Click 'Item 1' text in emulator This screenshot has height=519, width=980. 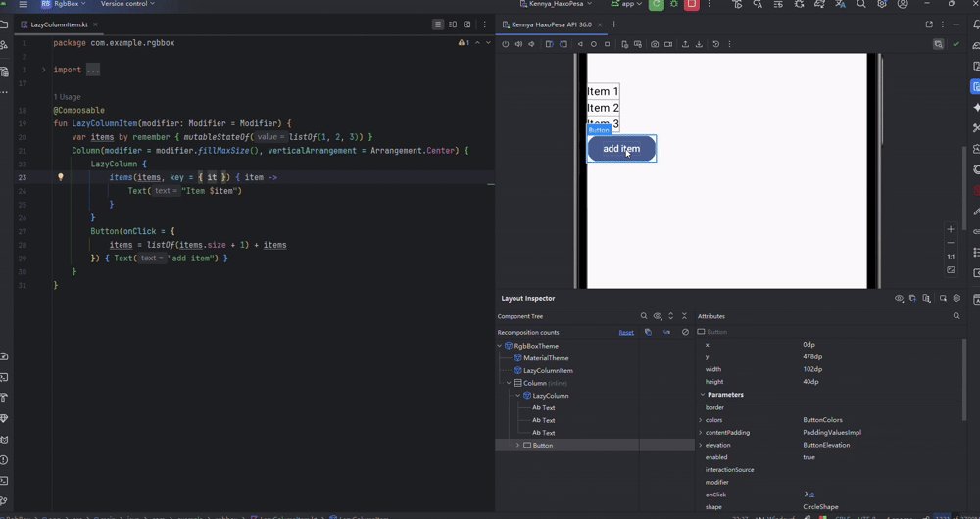(603, 91)
